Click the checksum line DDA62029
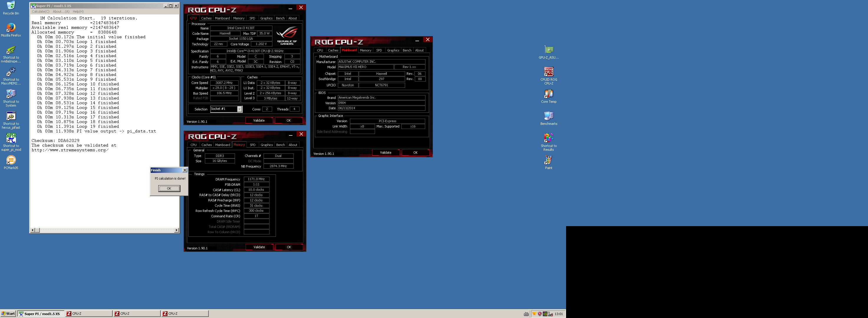The width and height of the screenshot is (868, 318). 56,141
